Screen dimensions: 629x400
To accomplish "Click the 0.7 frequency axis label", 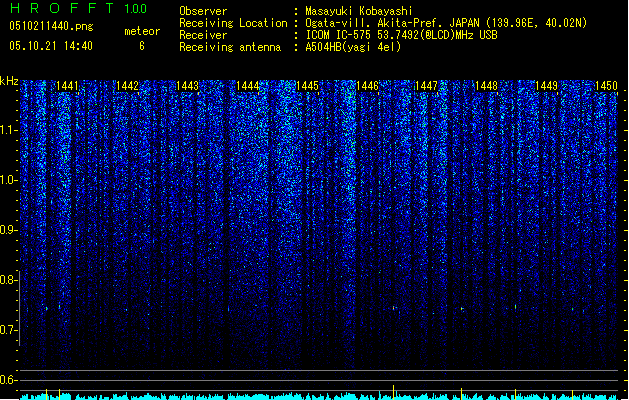I will (8, 330).
